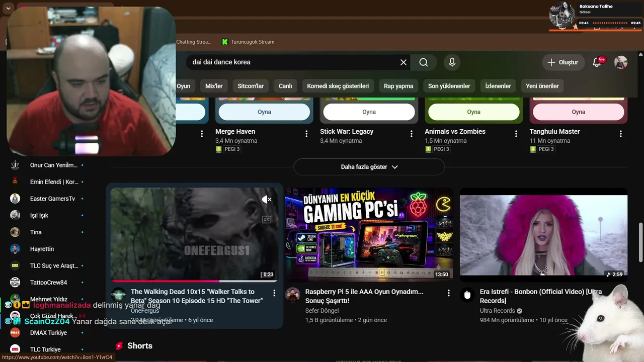
Task: Select the Komedi skeç gösterileri chip
Action: (x=338, y=86)
